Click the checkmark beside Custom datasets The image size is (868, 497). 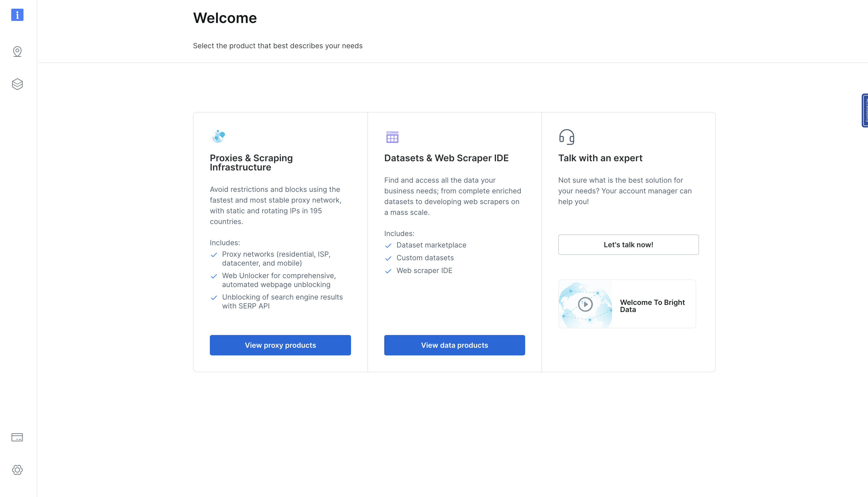coord(388,258)
